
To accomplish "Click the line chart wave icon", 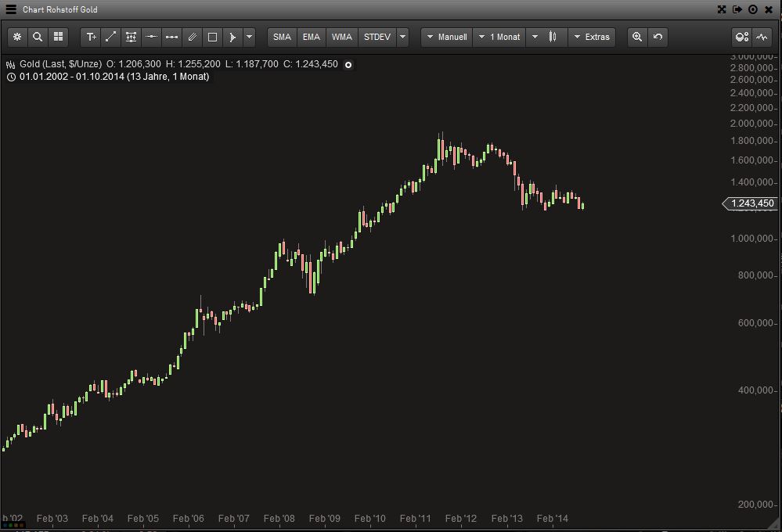I will tap(762, 37).
